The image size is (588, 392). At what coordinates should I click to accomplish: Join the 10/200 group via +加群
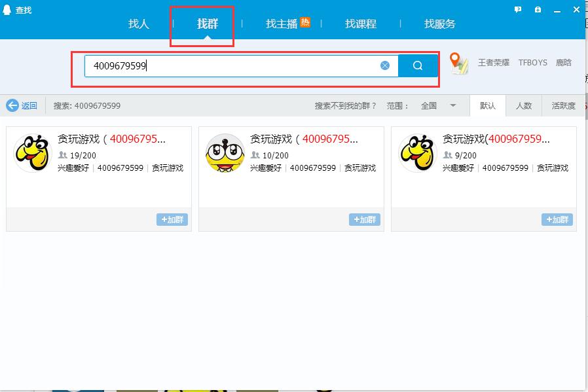click(x=365, y=220)
